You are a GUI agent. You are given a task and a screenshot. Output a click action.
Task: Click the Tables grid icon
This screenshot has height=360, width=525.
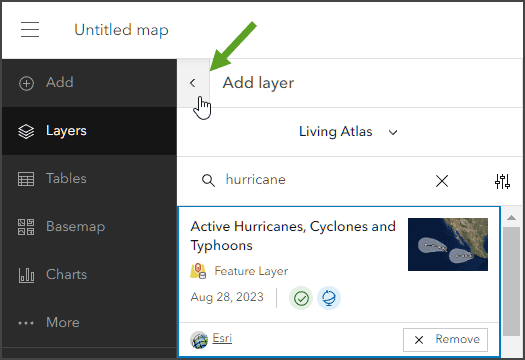pyautogui.click(x=26, y=179)
